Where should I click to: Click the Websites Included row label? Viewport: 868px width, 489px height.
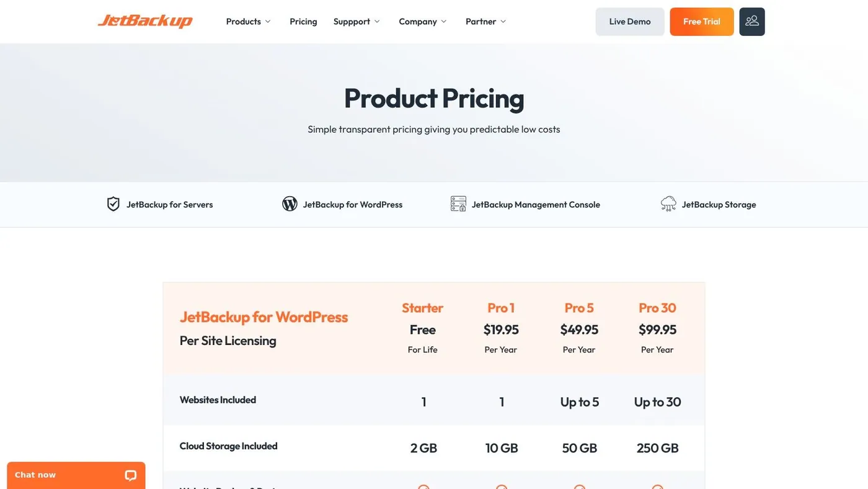coord(218,400)
